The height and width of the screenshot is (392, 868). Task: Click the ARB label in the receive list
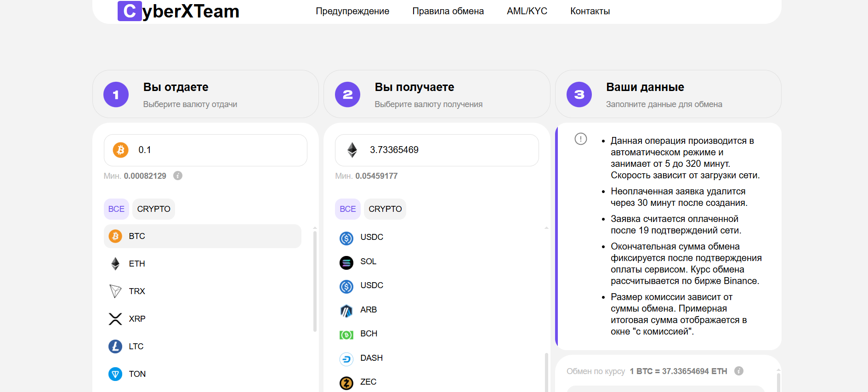[369, 310]
